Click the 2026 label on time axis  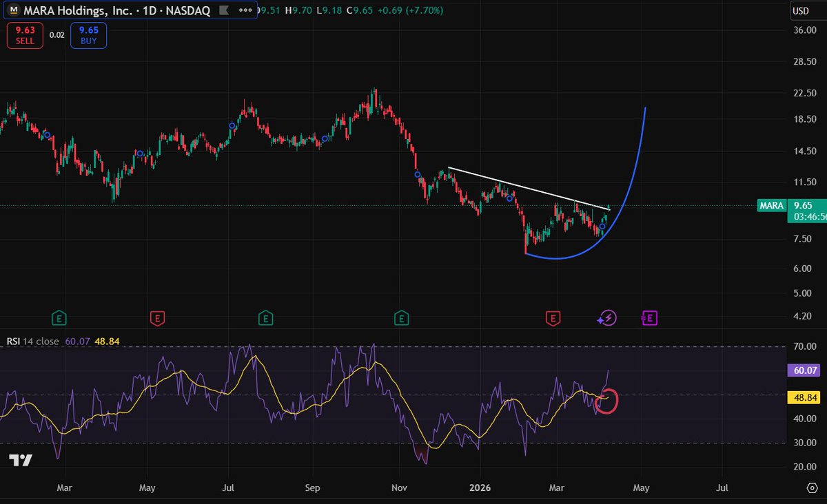pos(479,488)
